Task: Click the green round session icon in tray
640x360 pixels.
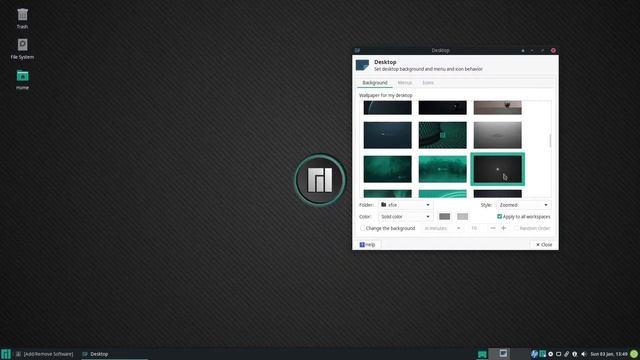Action: pyautogui.click(x=634, y=354)
